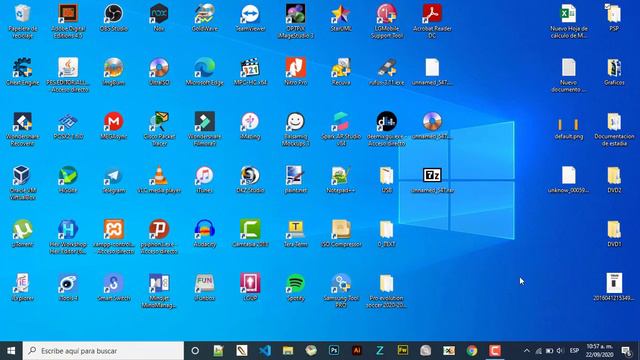The width and height of the screenshot is (640, 360).
Task: Select the xampp-control shortcut
Action: click(x=114, y=236)
